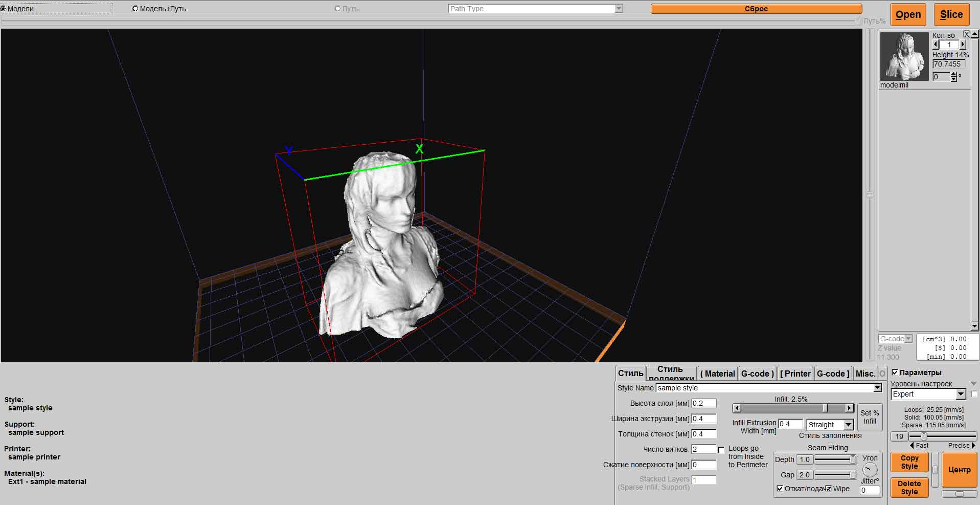Click the Precise right arrow

coord(973,446)
